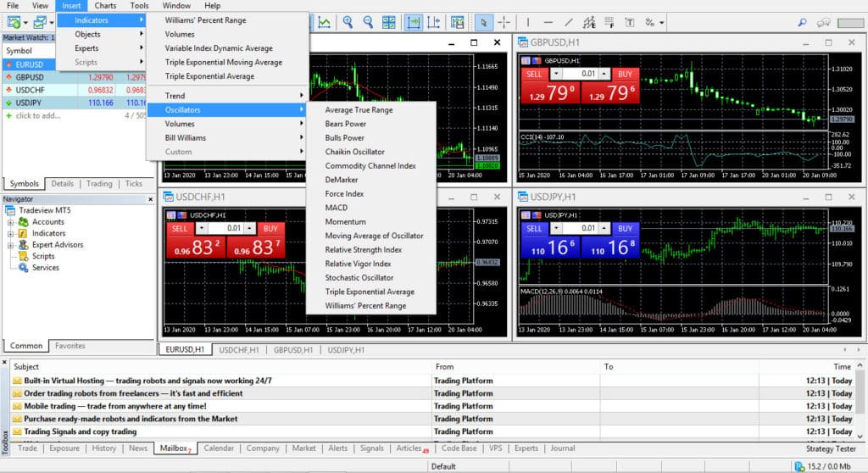
Task: Click the zoom in magnifier toolbar icon
Action: click(347, 22)
